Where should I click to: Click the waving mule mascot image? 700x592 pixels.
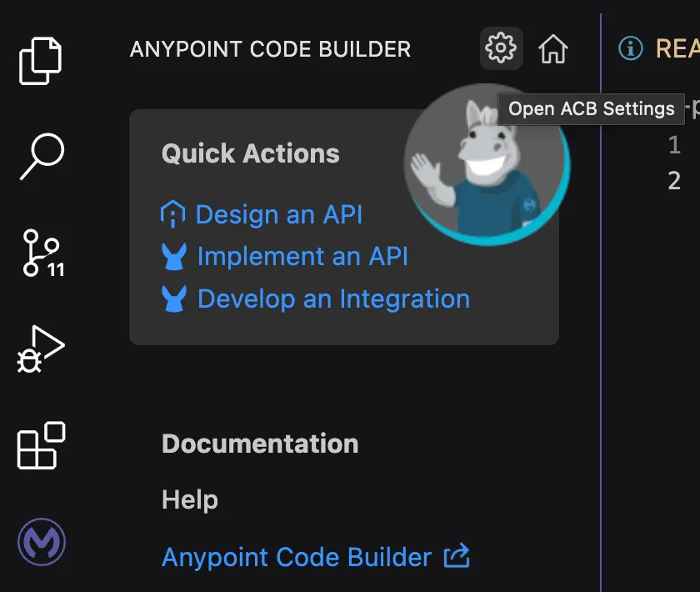point(487,164)
